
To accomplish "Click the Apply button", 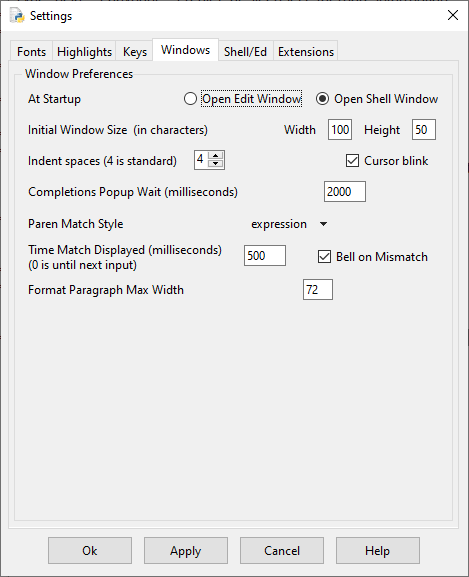I will [186, 551].
